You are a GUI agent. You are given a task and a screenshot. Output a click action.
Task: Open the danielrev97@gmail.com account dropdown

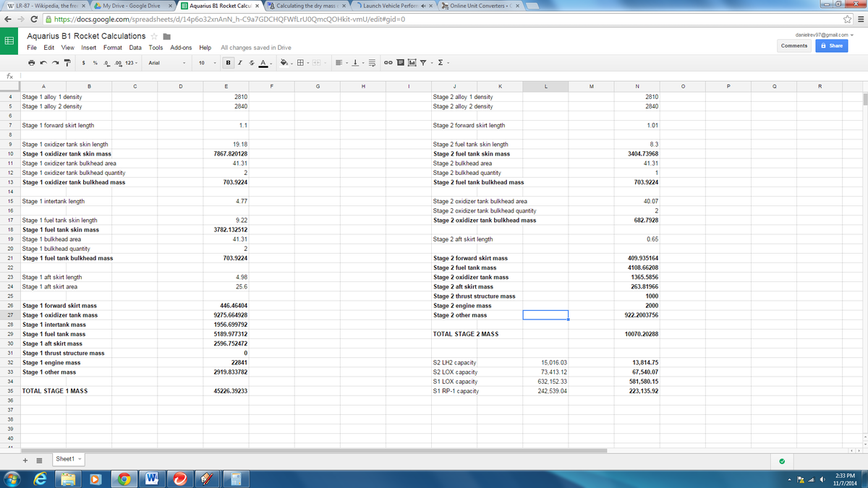824,34
